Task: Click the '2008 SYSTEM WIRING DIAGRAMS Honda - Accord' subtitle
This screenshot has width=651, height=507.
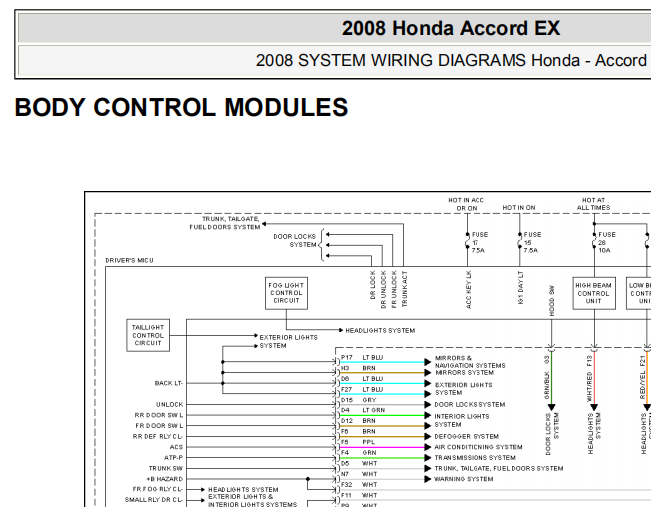Action: coord(451,61)
